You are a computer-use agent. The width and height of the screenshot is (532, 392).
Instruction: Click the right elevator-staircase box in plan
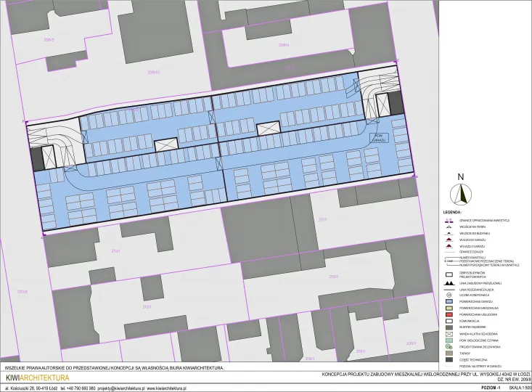coord(270,126)
